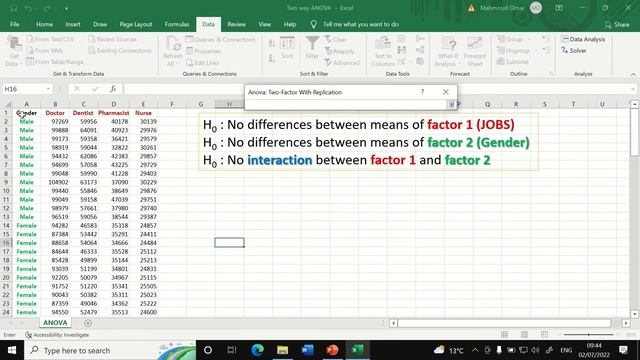Toggle the Filter funnel

tap(312, 48)
